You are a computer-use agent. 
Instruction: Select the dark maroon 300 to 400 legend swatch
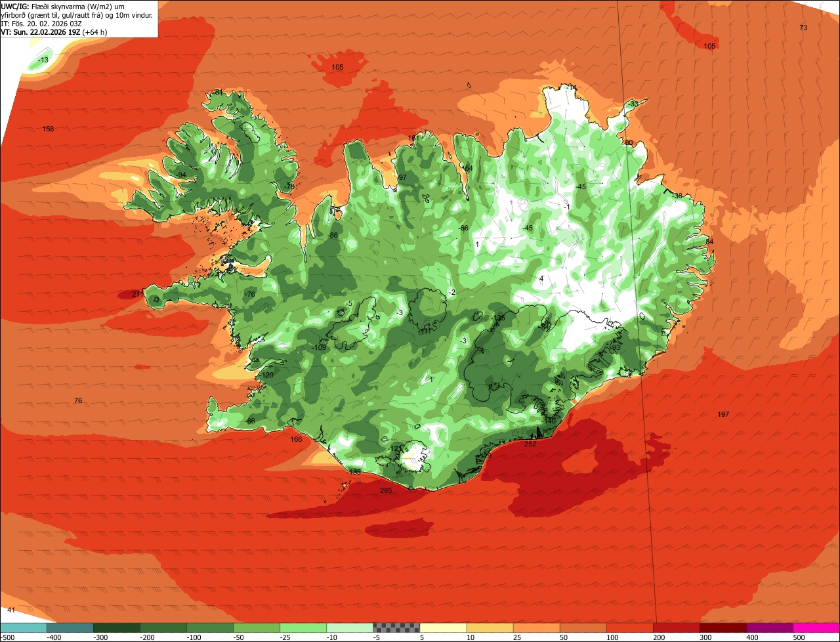723,628
